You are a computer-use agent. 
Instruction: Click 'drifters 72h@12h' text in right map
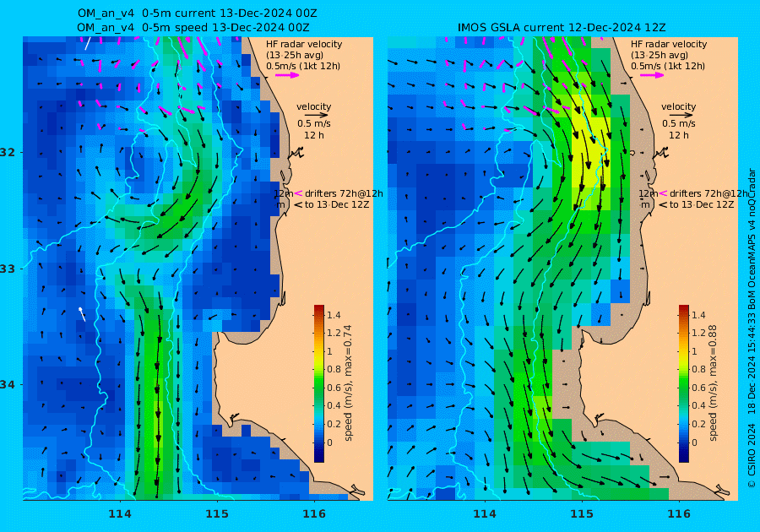click(x=708, y=193)
